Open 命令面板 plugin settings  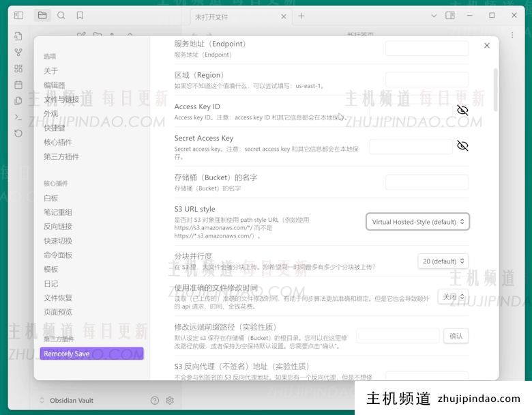coord(58,255)
